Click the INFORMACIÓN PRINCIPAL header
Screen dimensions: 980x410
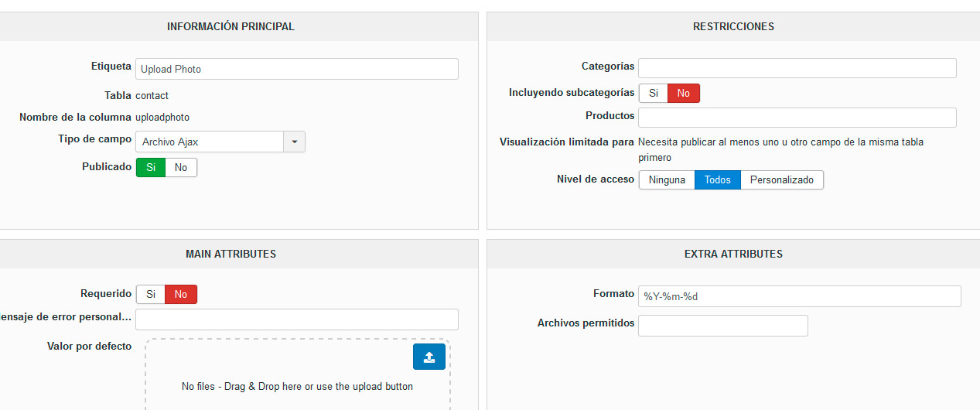tap(230, 26)
